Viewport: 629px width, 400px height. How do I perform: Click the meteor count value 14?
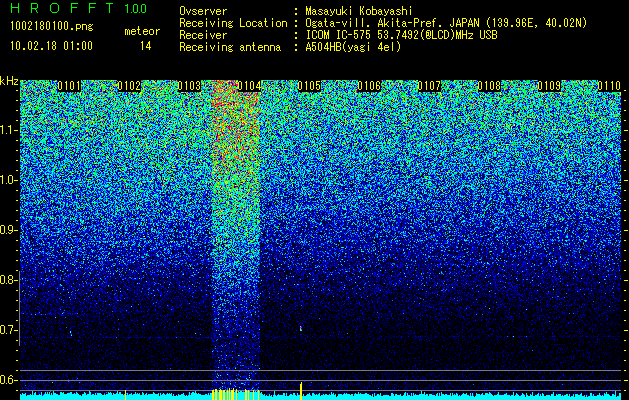(x=146, y=46)
